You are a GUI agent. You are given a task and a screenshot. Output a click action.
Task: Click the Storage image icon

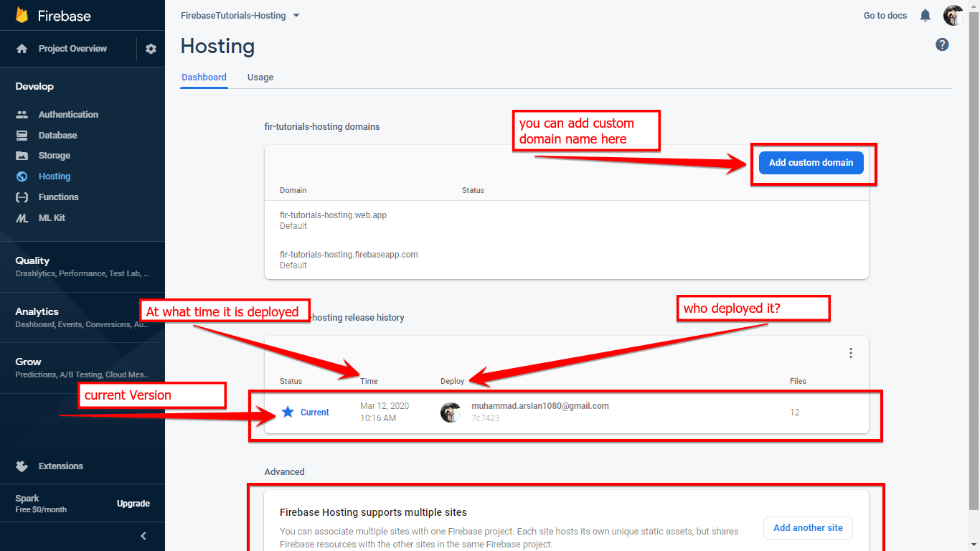22,156
